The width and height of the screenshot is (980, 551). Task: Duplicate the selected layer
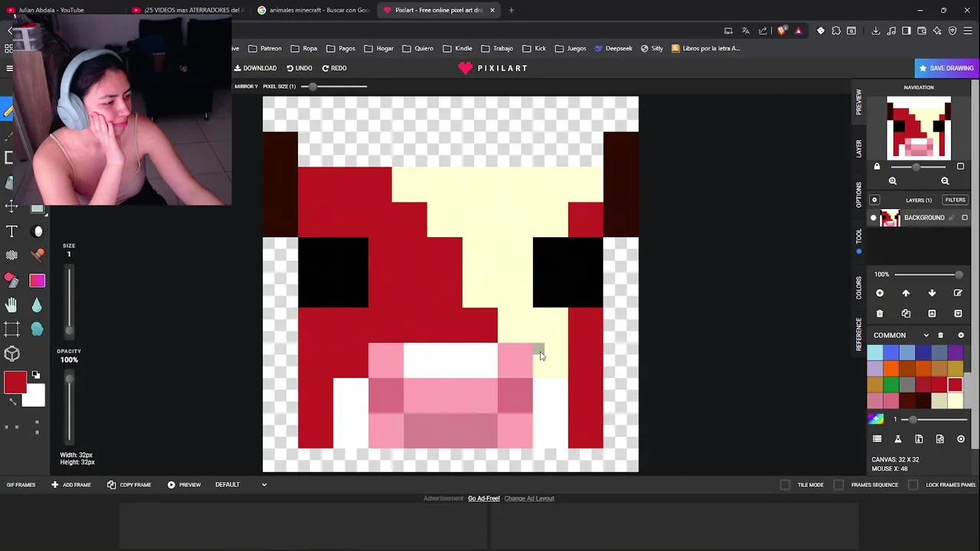tap(906, 314)
